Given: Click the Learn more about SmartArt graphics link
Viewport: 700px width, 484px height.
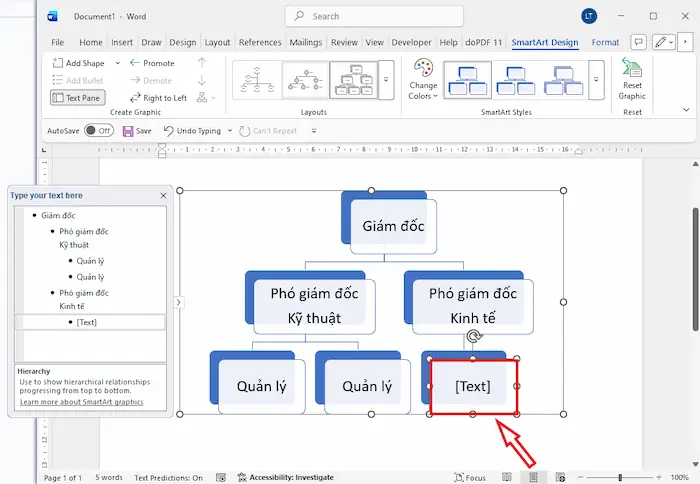Looking at the screenshot, I should [x=81, y=402].
